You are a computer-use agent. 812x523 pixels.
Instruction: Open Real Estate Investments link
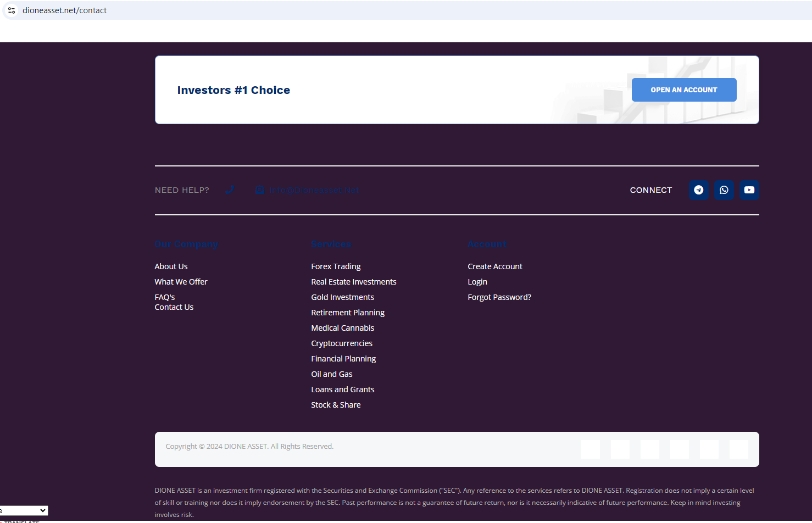353,282
